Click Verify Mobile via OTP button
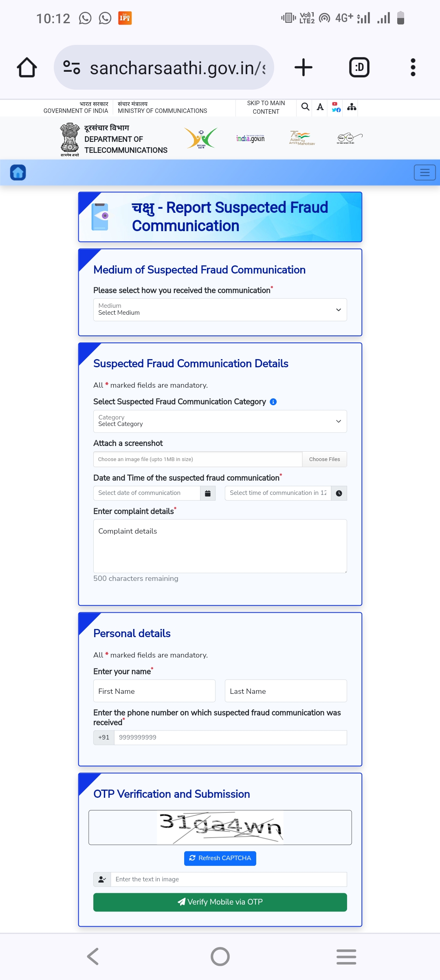The image size is (440, 980). coord(220,902)
